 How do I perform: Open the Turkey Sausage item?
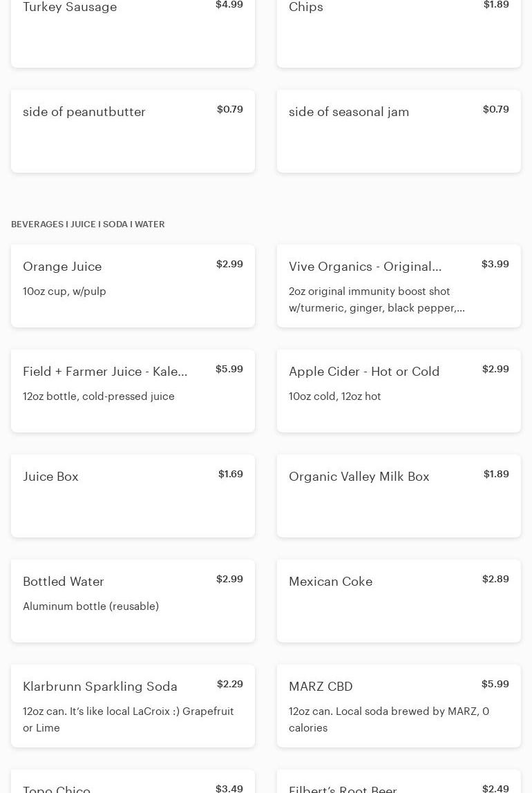coord(133,31)
